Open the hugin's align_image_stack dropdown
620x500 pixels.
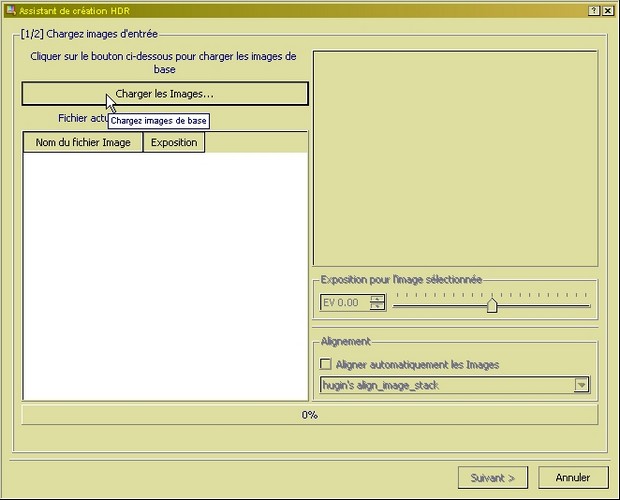point(581,385)
